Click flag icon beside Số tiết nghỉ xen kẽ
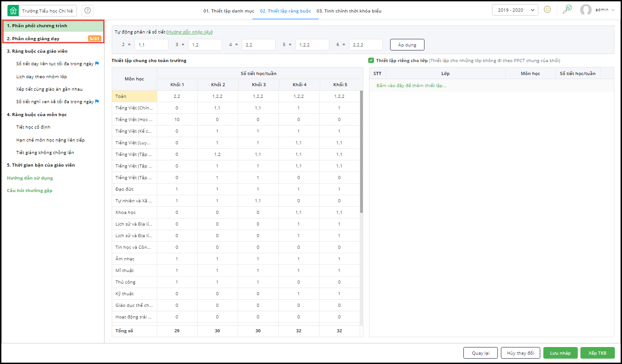This screenshot has height=364, width=622. click(97, 102)
